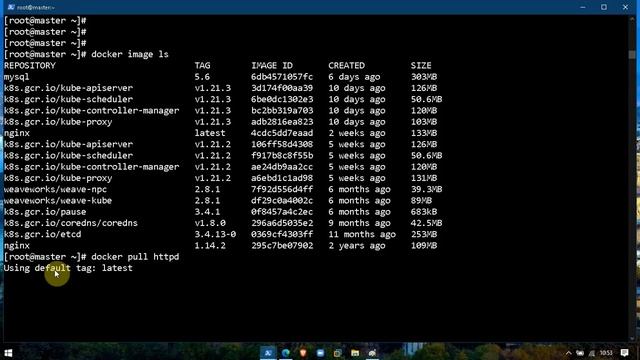Show hidden system tray icons
Viewport: 640px width, 360px height.
(568, 353)
